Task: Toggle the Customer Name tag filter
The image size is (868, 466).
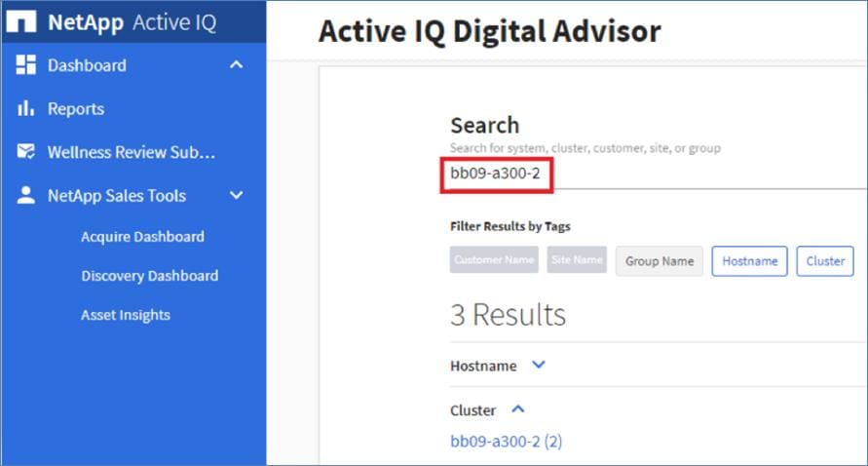Action: tap(494, 260)
